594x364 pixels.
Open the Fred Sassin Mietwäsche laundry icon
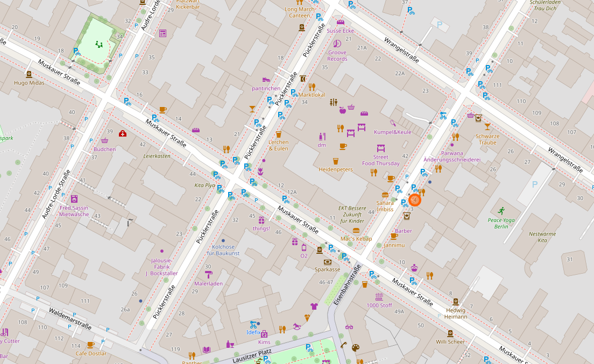pos(74,198)
